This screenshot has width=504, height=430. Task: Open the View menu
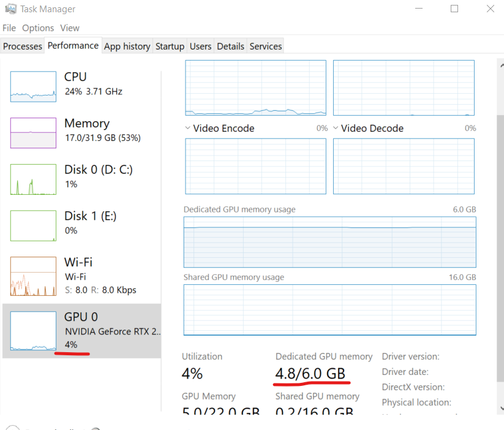point(69,28)
